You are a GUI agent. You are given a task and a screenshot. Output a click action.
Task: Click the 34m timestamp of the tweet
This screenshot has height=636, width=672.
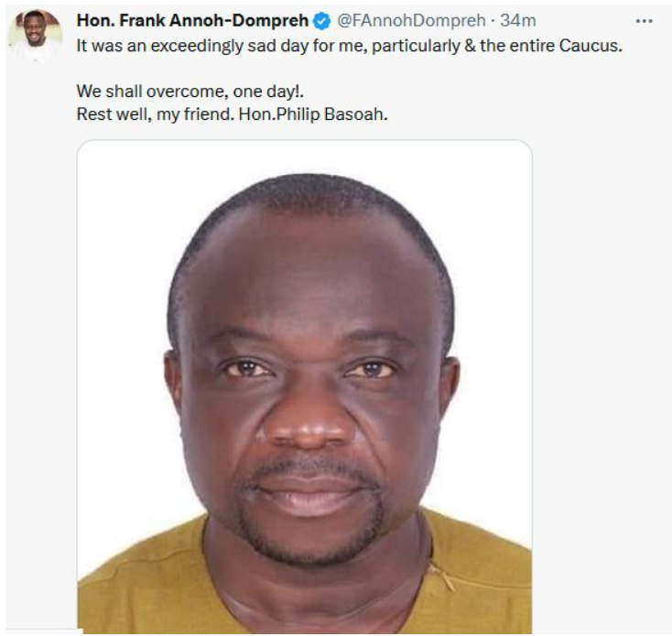pyautogui.click(x=517, y=20)
